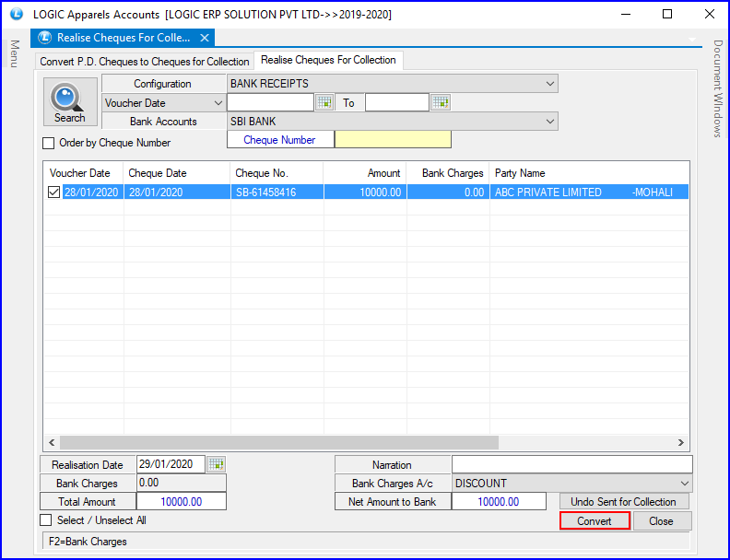Click the Total Amount field 10000.00
The image size is (730, 560).
(x=182, y=502)
